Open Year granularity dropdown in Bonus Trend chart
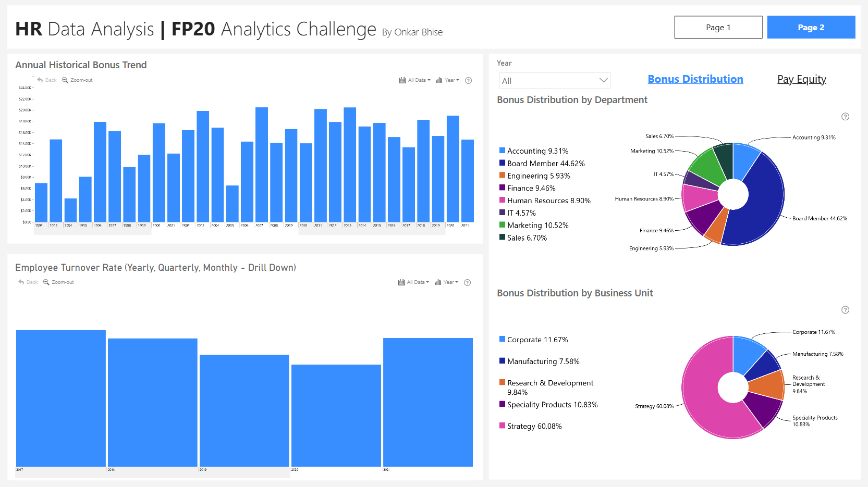 [448, 80]
